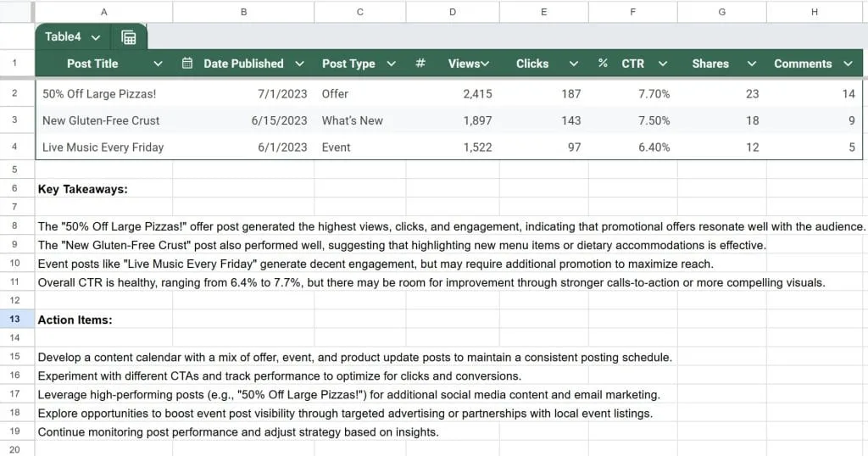Click the "Overall CTR is healthy" takeaway line
This screenshot has width=868, height=456.
431,282
